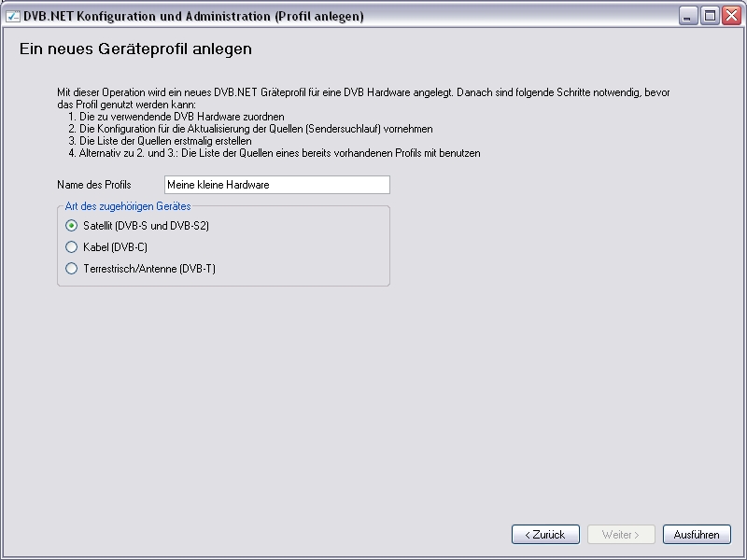Click step 1 about assigning DVB Hardware
747x560 pixels.
(176, 117)
